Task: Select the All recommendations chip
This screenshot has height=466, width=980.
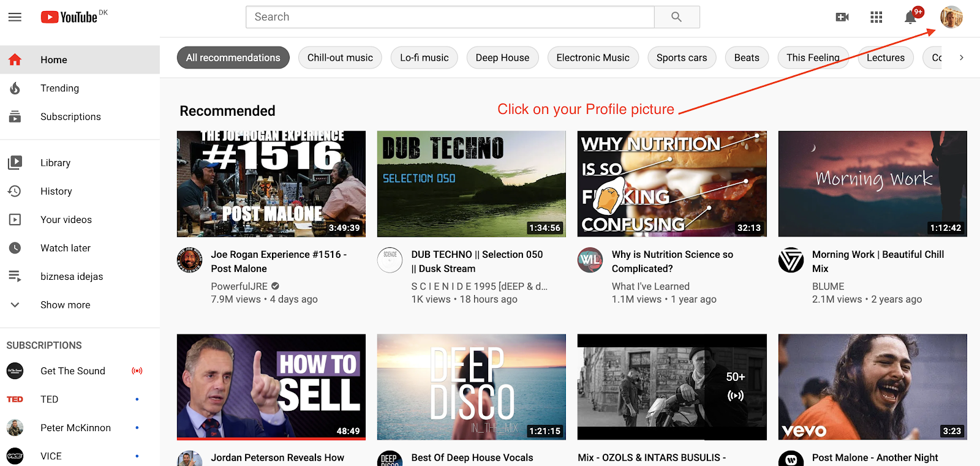Action: tap(233, 58)
